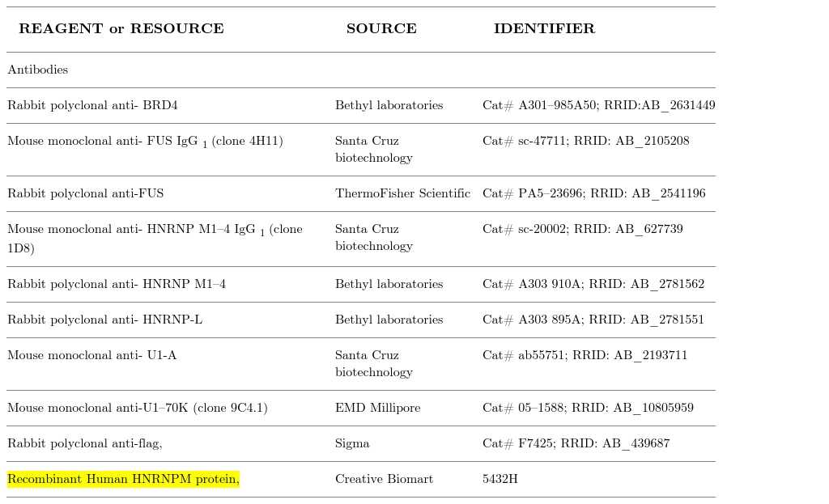Click the 'IDENTIFIER' column header
829x504 pixels.
tap(545, 28)
